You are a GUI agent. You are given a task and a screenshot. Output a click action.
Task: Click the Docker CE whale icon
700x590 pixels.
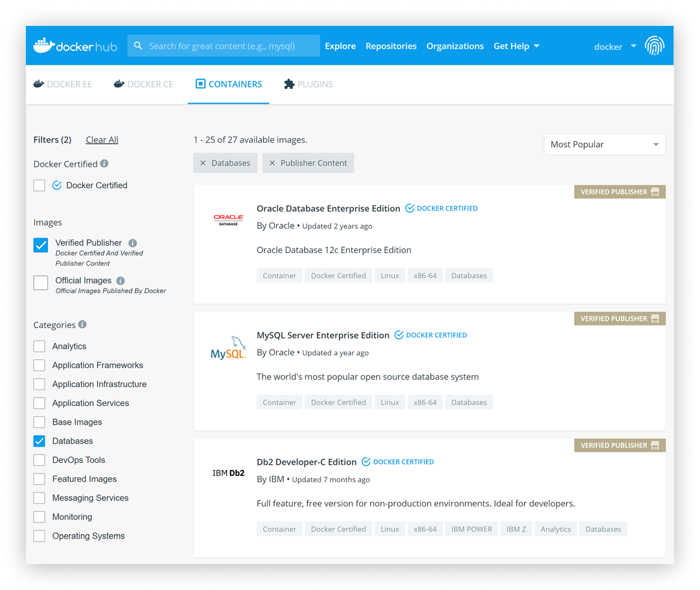[119, 84]
